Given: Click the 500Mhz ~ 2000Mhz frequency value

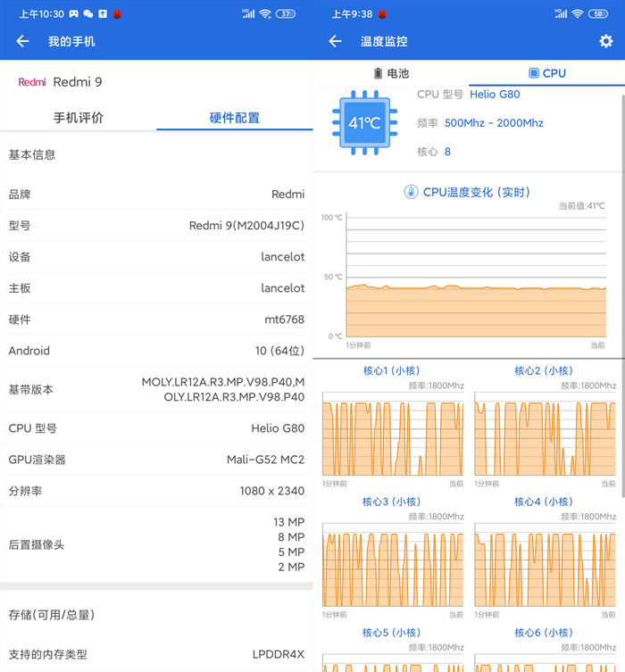Looking at the screenshot, I should pyautogui.click(x=494, y=123).
